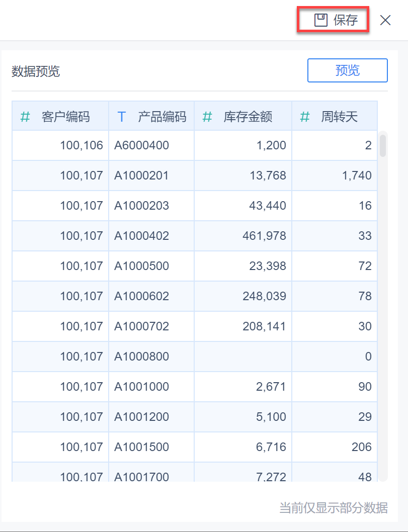Click the text type icon beside 产品编码

pyautogui.click(x=122, y=117)
